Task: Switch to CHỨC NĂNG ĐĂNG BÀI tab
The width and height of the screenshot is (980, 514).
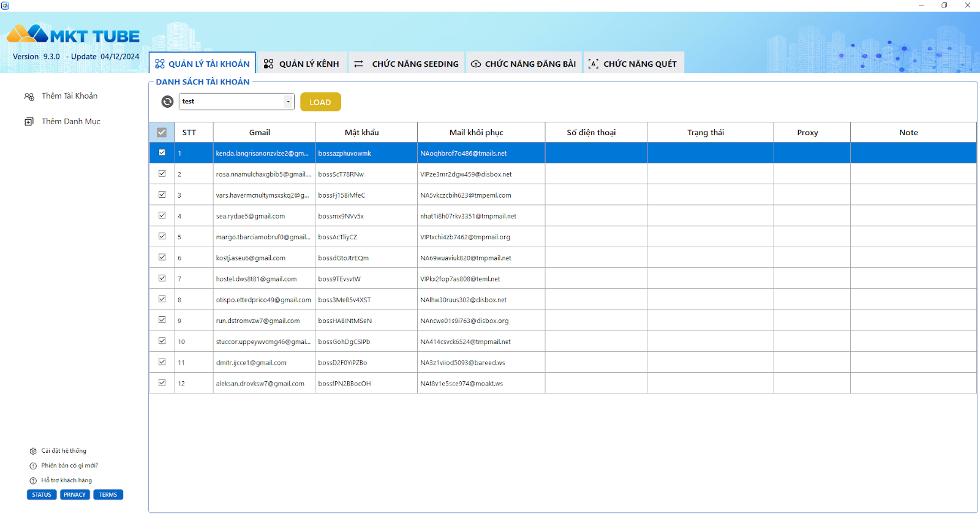Action: [x=524, y=63]
